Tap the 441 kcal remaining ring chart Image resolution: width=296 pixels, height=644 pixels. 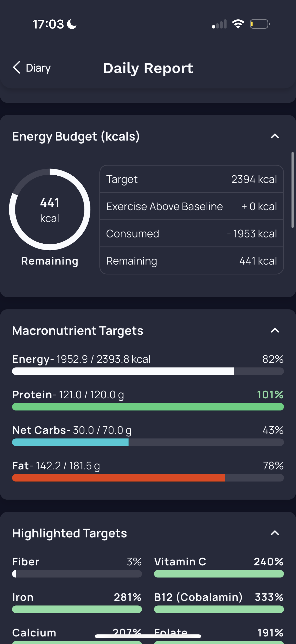click(x=50, y=209)
